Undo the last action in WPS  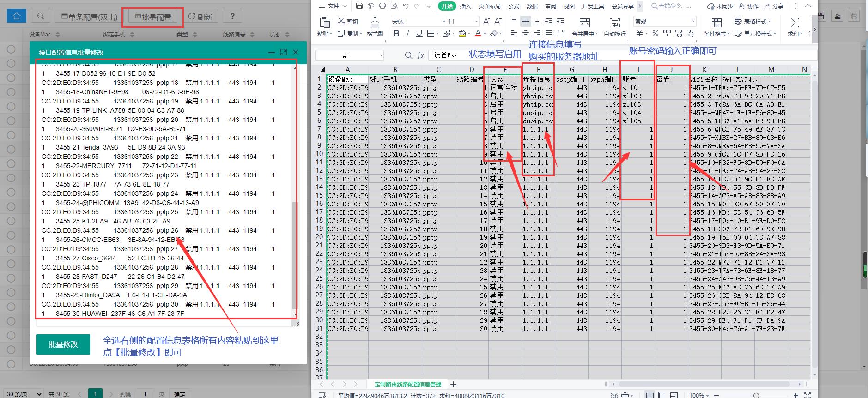click(406, 6)
